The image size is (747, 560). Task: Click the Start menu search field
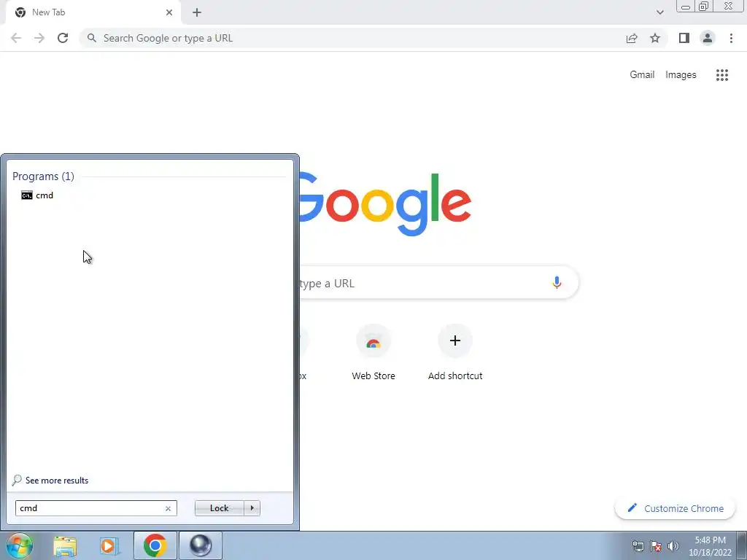click(96, 508)
